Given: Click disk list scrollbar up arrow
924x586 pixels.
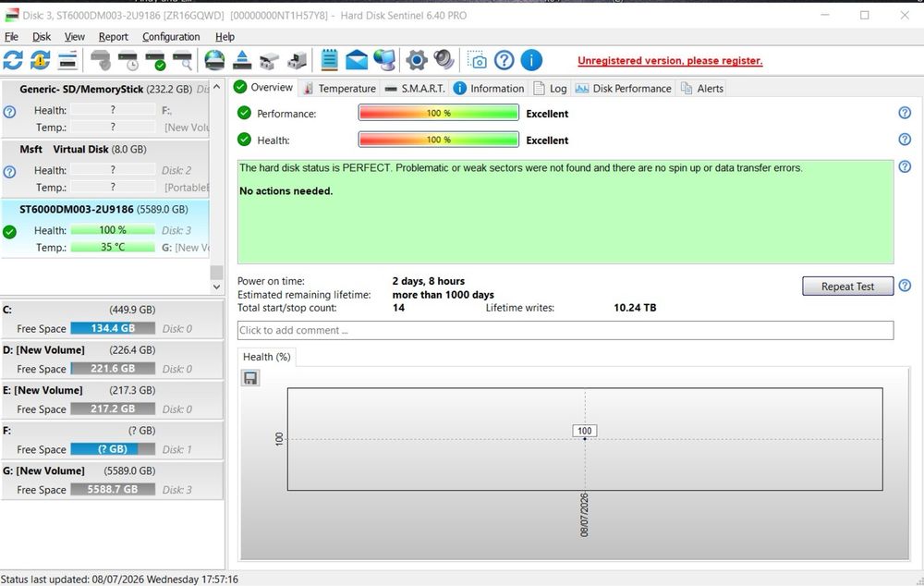Looking at the screenshot, I should 216,87.
